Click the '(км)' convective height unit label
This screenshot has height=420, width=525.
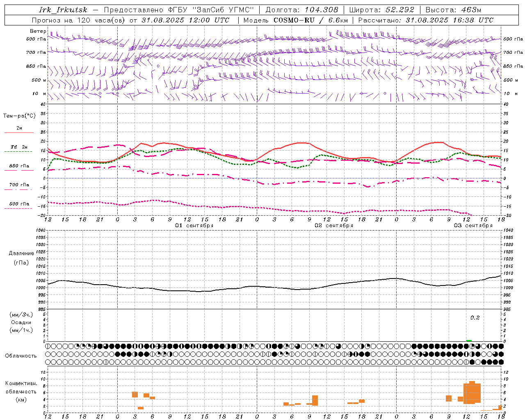point(21,399)
